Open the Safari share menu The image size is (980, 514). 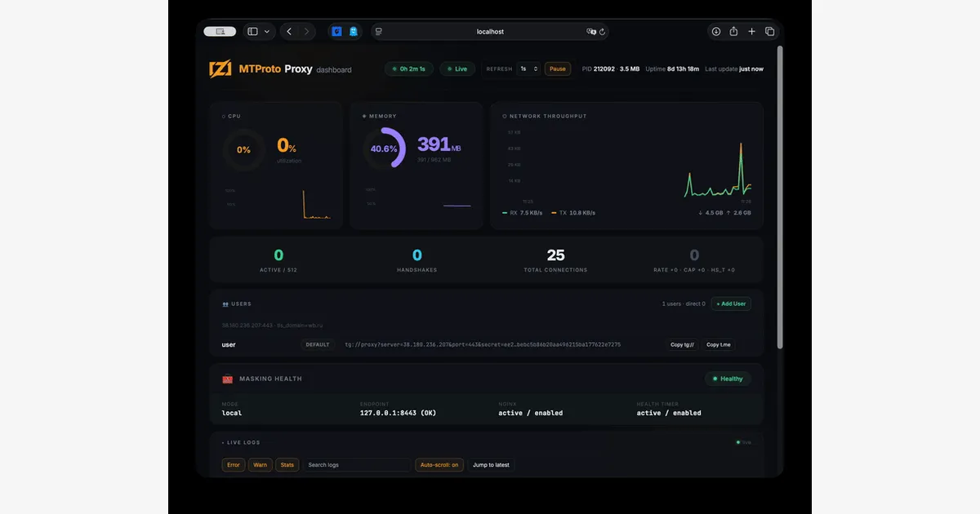(733, 32)
